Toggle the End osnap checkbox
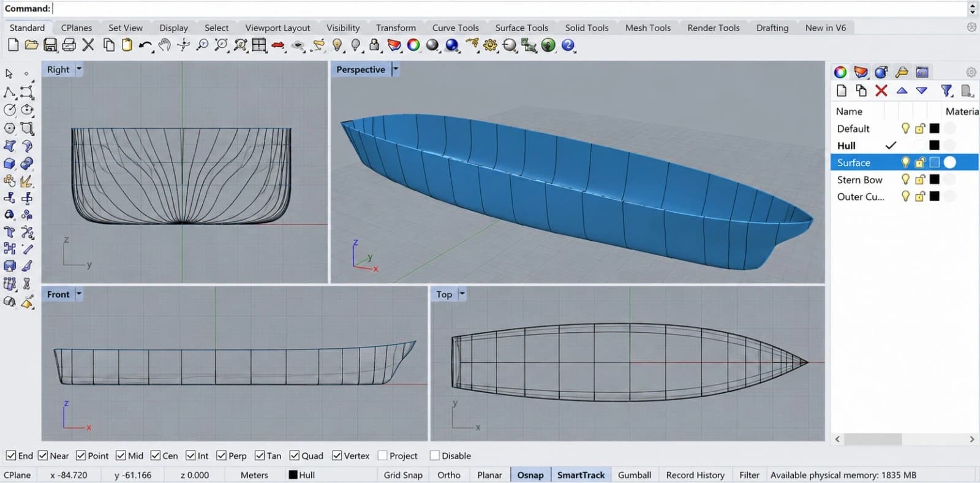Viewport: 980px width, 483px height. click(x=11, y=455)
